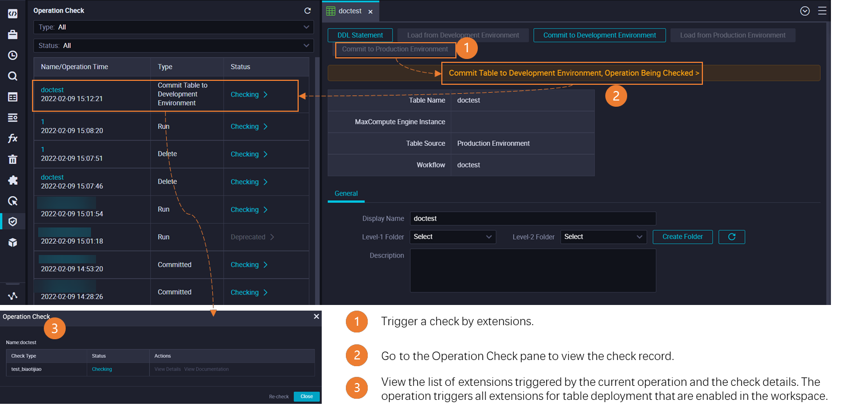Image resolution: width=868 pixels, height=410 pixels.
Task: Open the Status: All dropdown
Action: [173, 45]
